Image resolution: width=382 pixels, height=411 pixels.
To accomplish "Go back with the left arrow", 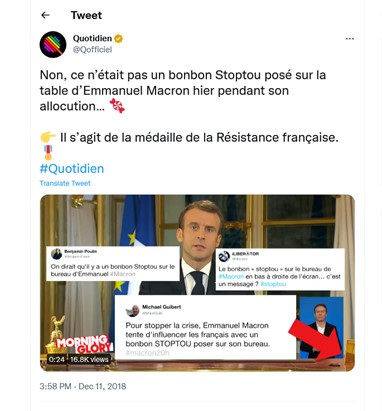I will point(45,15).
